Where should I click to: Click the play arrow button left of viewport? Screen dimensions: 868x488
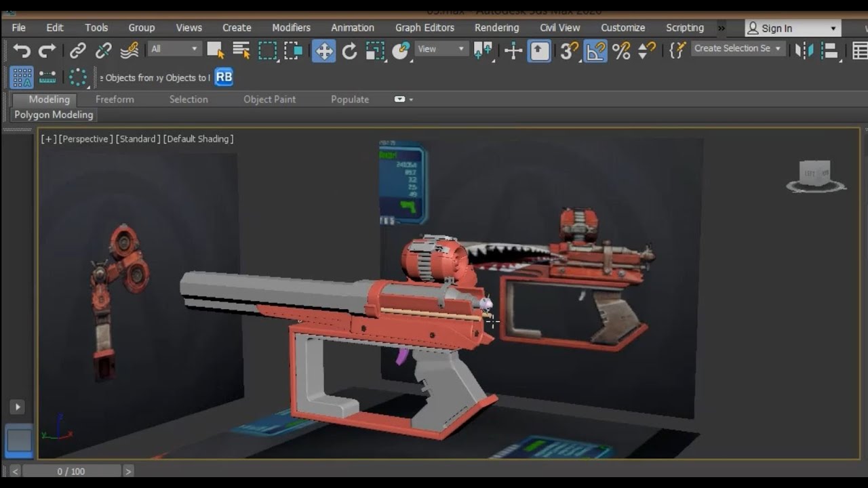(18, 407)
